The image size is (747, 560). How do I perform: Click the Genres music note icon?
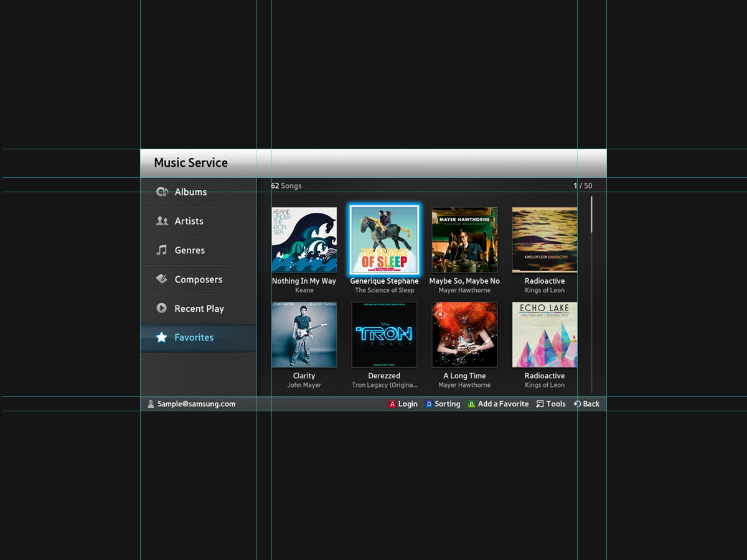pyautogui.click(x=162, y=250)
